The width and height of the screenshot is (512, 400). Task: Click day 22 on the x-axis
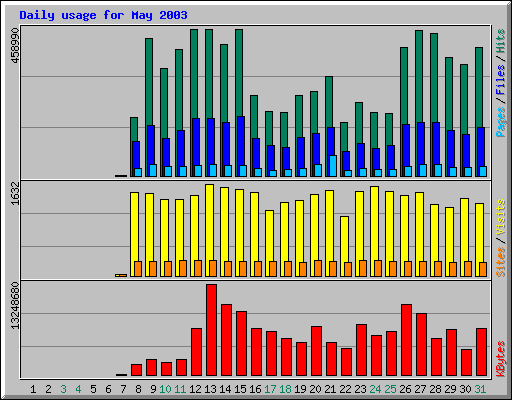point(345,389)
